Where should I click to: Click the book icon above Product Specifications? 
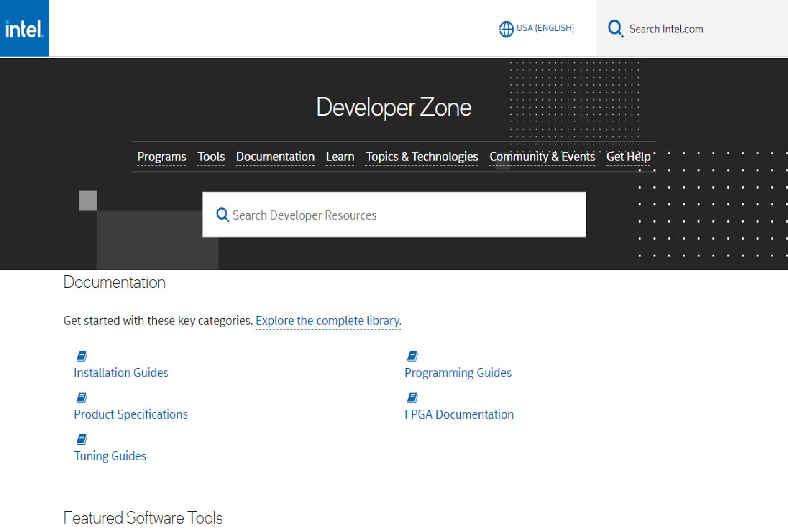pos(82,398)
